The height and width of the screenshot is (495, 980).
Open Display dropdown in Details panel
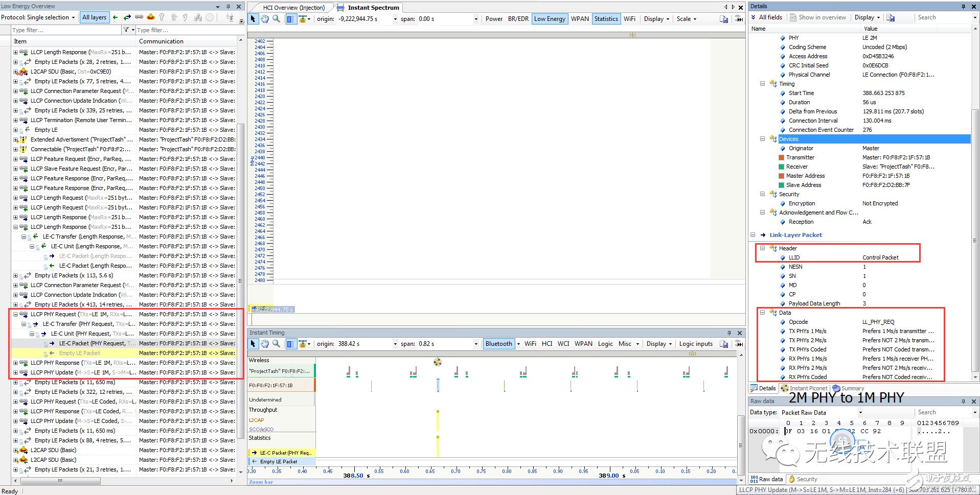click(867, 17)
